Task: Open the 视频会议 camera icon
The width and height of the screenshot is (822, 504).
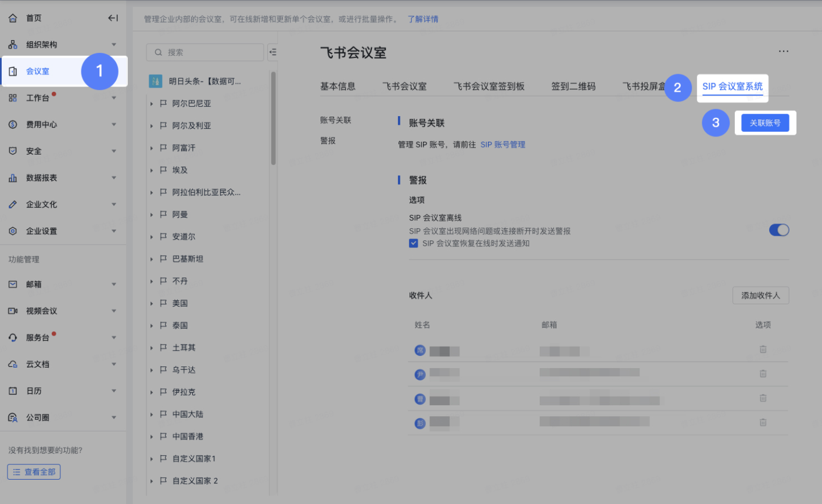Action: tap(13, 311)
